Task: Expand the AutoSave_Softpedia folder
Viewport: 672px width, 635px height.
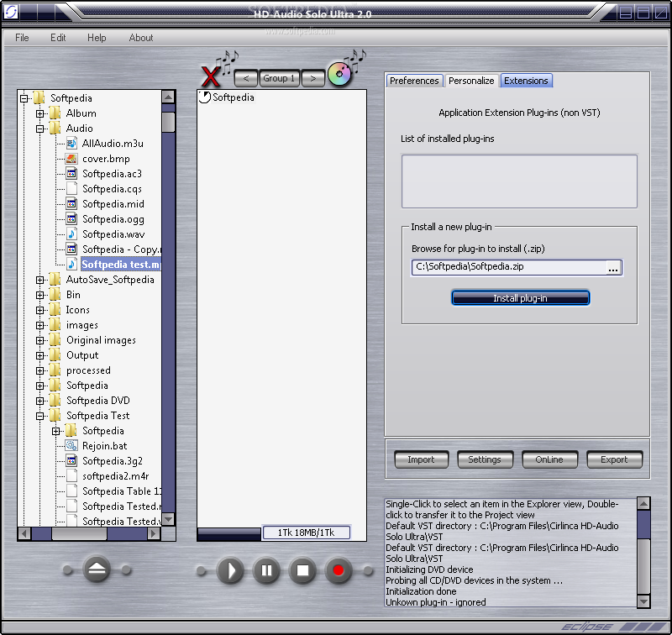Action: pyautogui.click(x=39, y=281)
